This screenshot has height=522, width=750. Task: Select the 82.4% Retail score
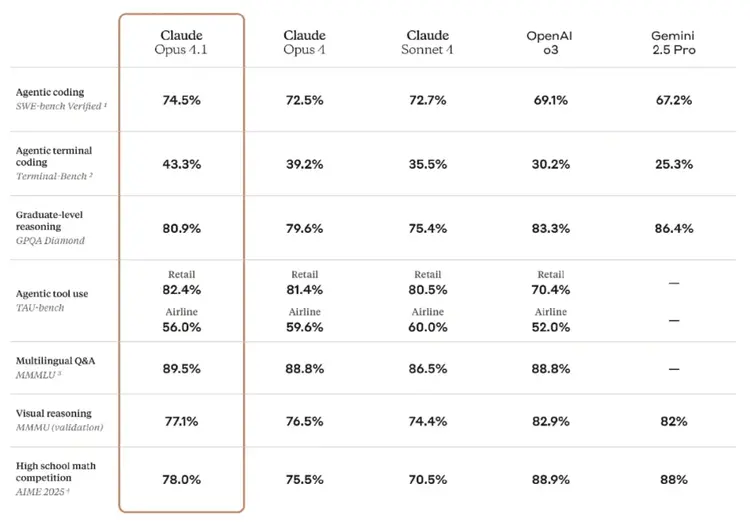(181, 290)
